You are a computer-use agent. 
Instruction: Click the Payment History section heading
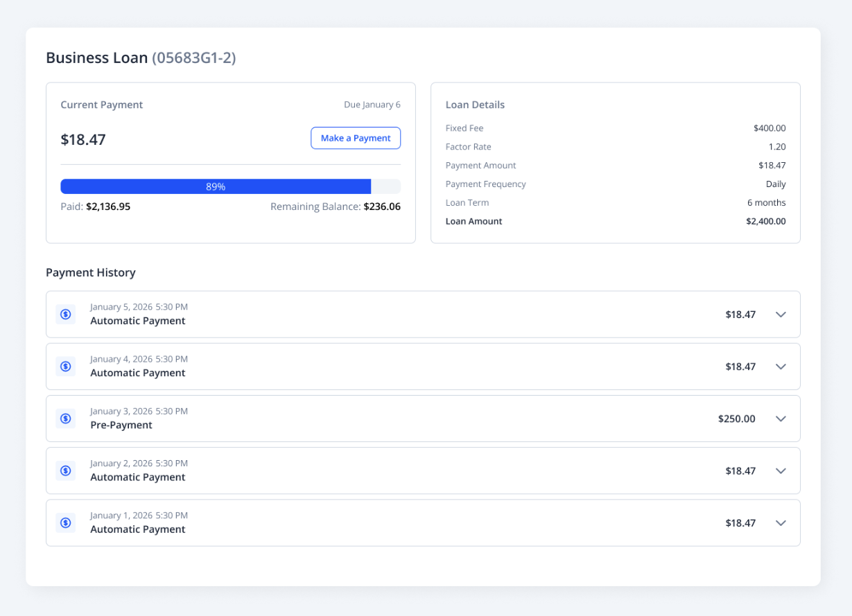91,272
